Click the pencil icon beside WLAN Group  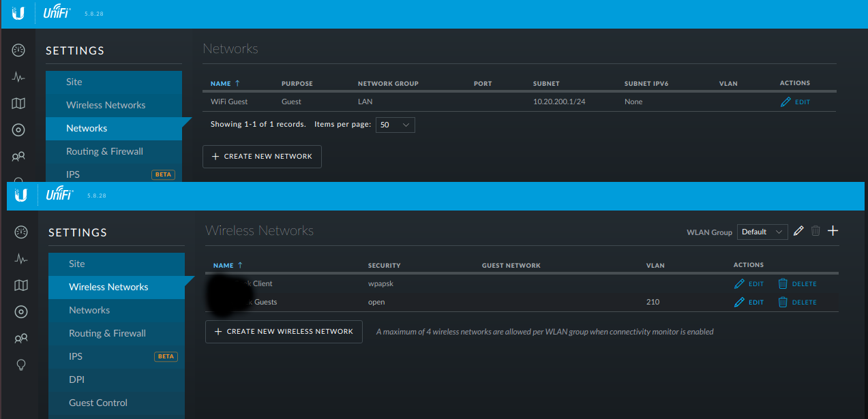(x=799, y=232)
